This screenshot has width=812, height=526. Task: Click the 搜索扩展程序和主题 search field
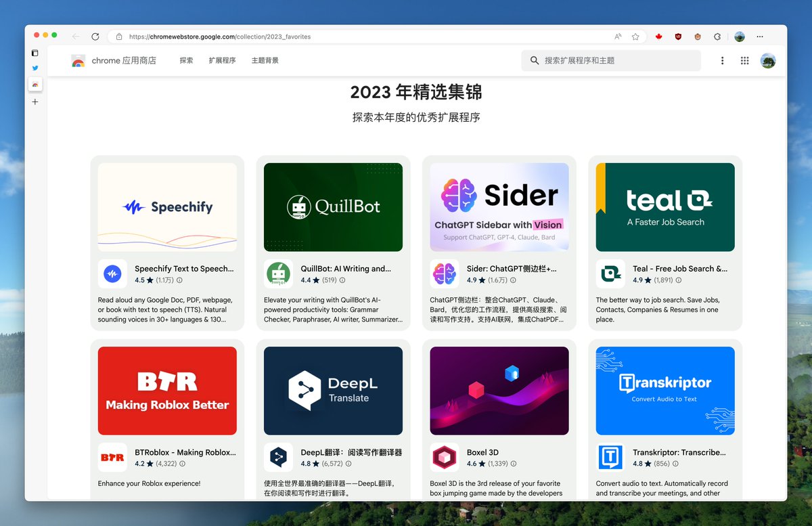coord(611,60)
